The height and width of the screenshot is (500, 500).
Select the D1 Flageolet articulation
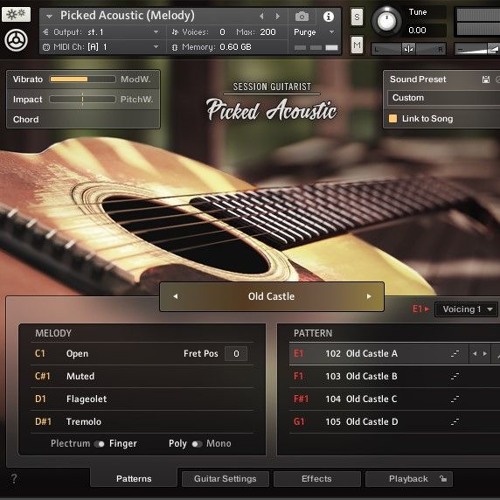pyautogui.click(x=142, y=399)
